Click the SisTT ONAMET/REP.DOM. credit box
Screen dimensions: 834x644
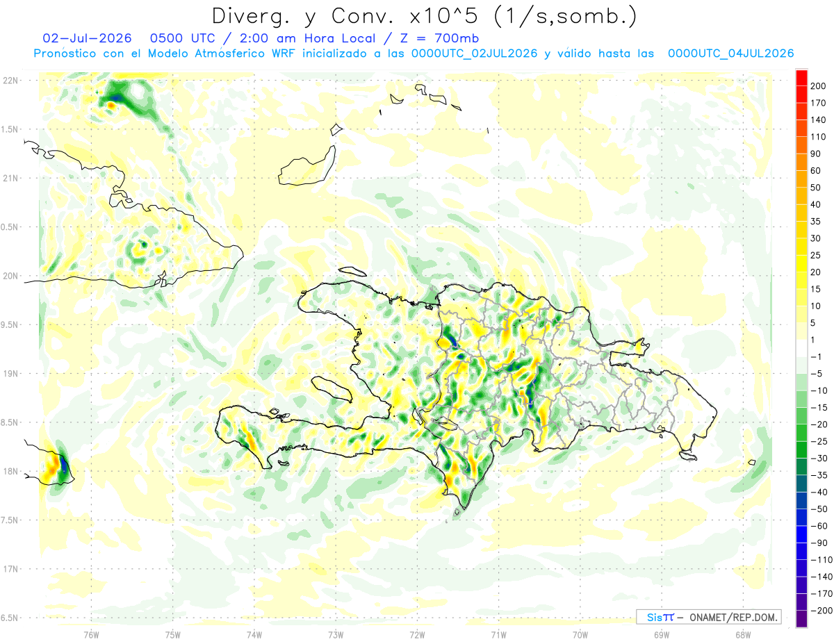pos(708,617)
